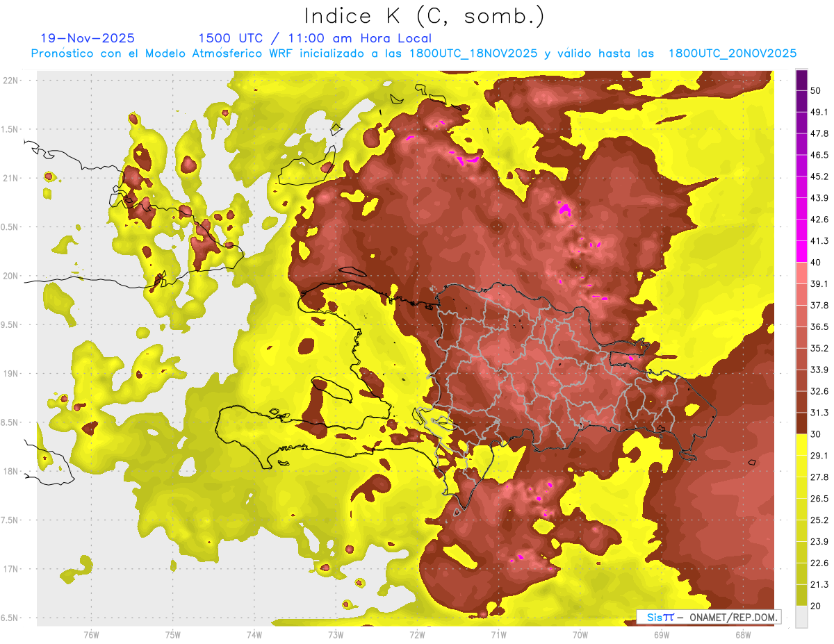The width and height of the screenshot is (834, 644).
Task: Click the "72W" longitude axis label
Action: pos(417,635)
